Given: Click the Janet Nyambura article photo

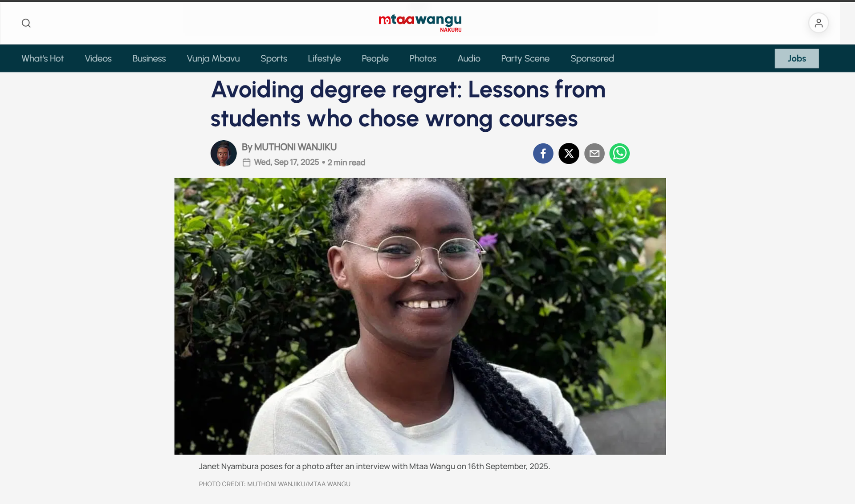Looking at the screenshot, I should [x=420, y=316].
